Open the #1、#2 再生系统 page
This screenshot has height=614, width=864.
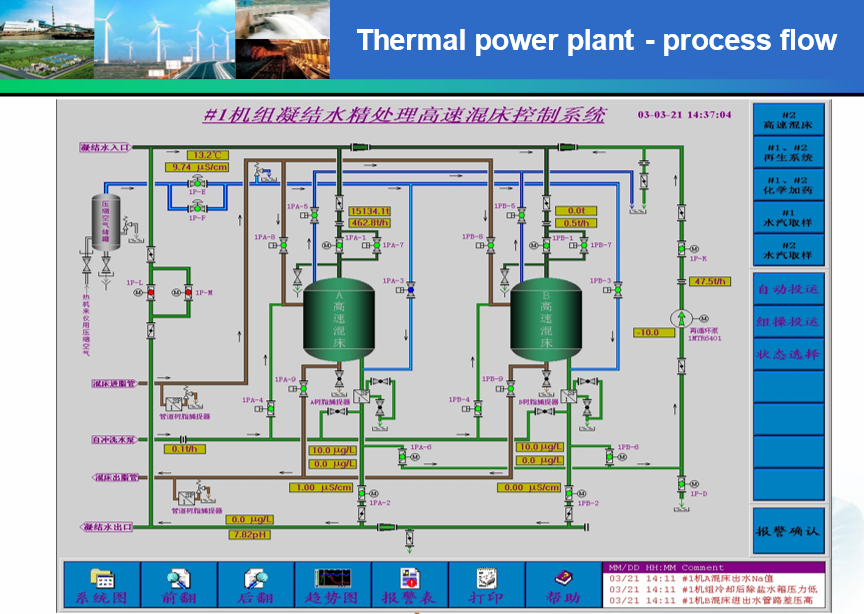pos(788,152)
